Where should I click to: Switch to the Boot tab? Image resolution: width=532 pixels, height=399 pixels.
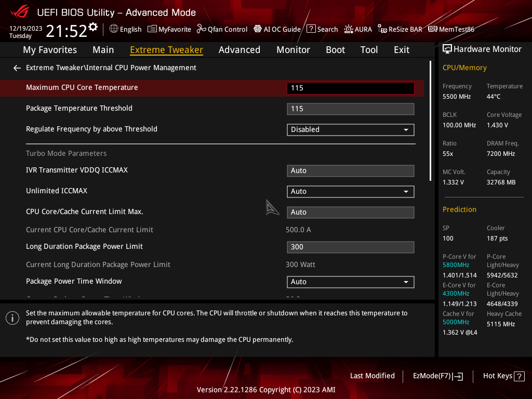(x=335, y=50)
